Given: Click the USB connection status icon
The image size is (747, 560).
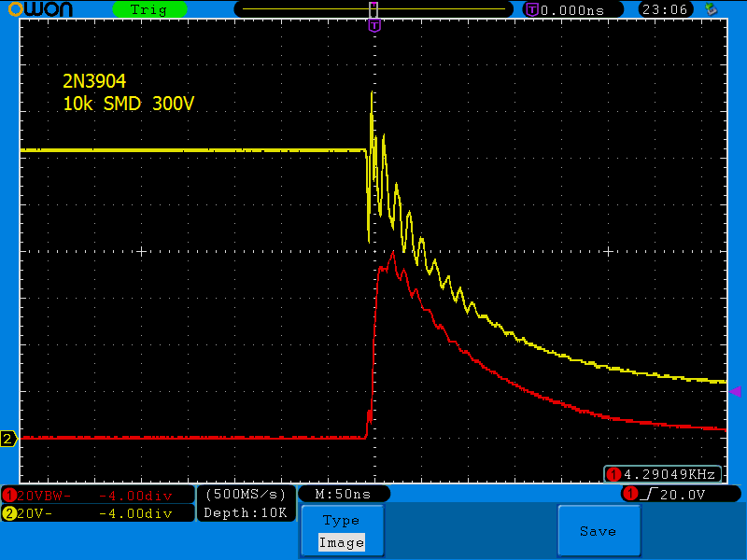Looking at the screenshot, I should (712, 9).
